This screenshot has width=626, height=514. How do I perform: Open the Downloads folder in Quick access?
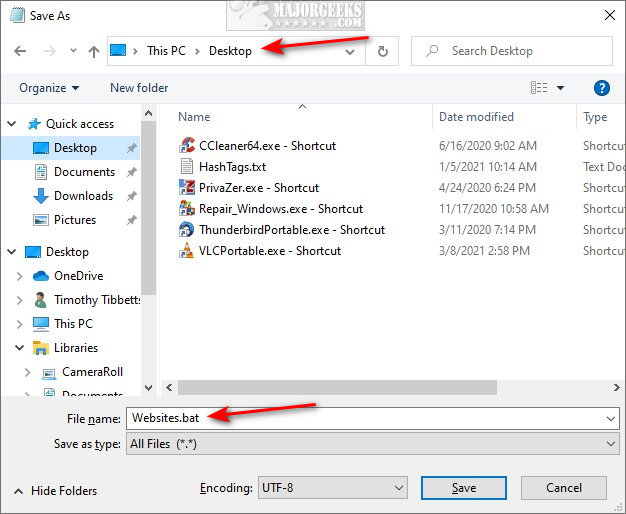[x=83, y=196]
